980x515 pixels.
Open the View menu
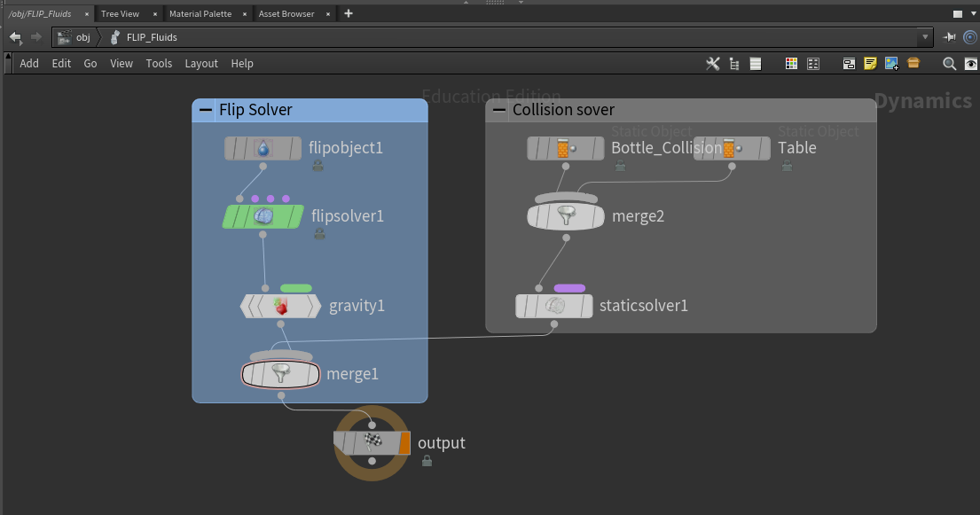tap(122, 64)
